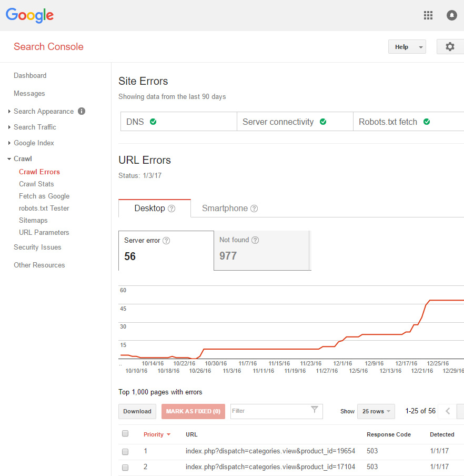Image resolution: width=464 pixels, height=476 pixels.
Task: Open the Google apps grid
Action: [x=428, y=15]
